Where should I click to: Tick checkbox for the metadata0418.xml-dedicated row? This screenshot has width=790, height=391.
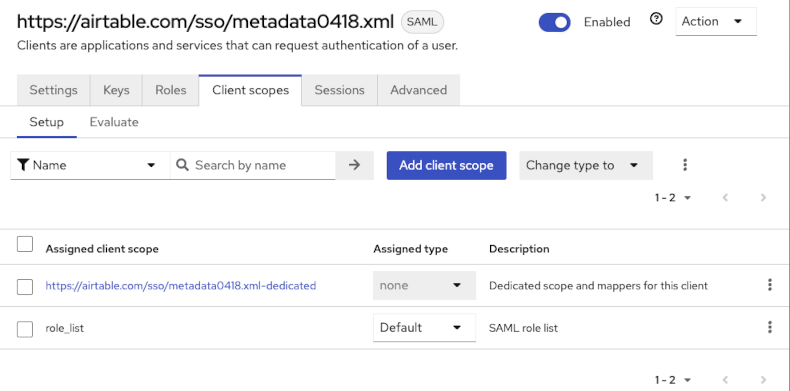coord(25,287)
